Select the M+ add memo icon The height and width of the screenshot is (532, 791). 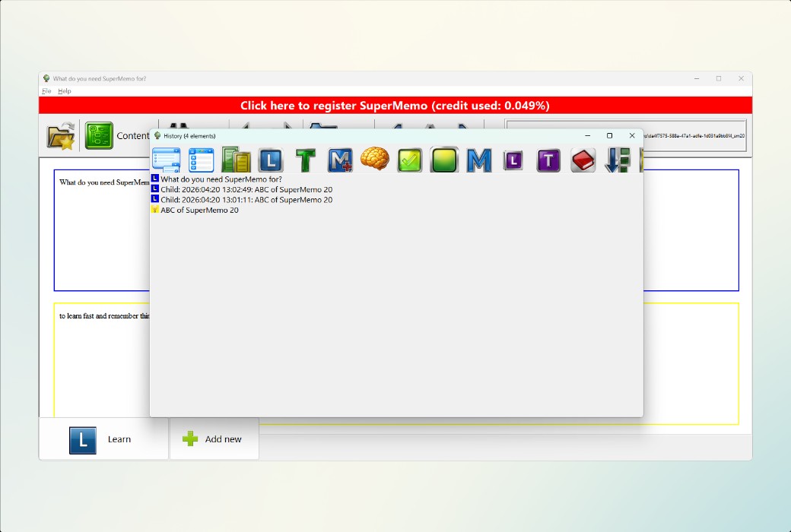pos(340,160)
